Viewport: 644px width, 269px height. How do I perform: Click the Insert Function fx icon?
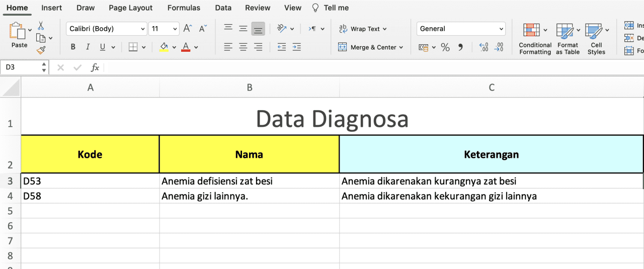coord(95,67)
